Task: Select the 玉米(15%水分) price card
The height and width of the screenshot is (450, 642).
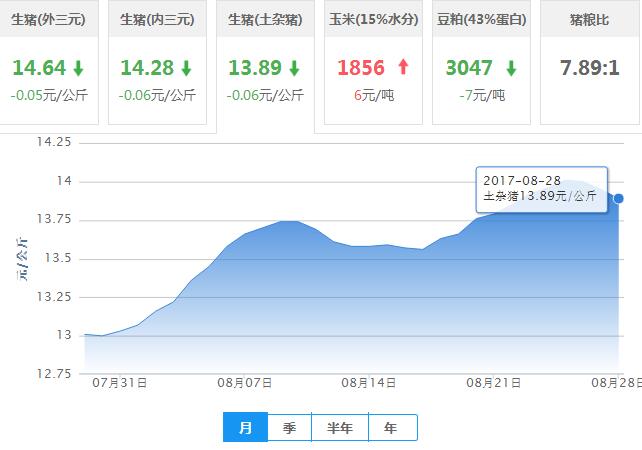Action: tap(373, 62)
